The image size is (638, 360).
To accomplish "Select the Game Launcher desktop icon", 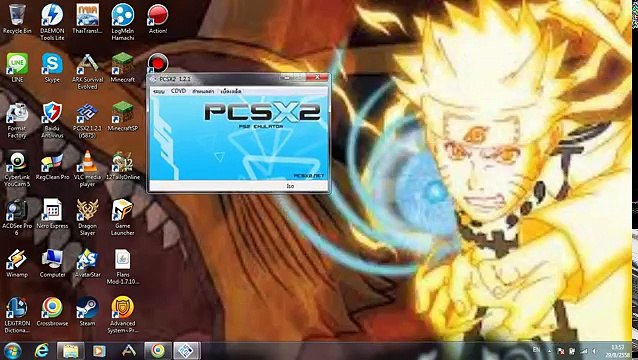I will pyautogui.click(x=122, y=218).
